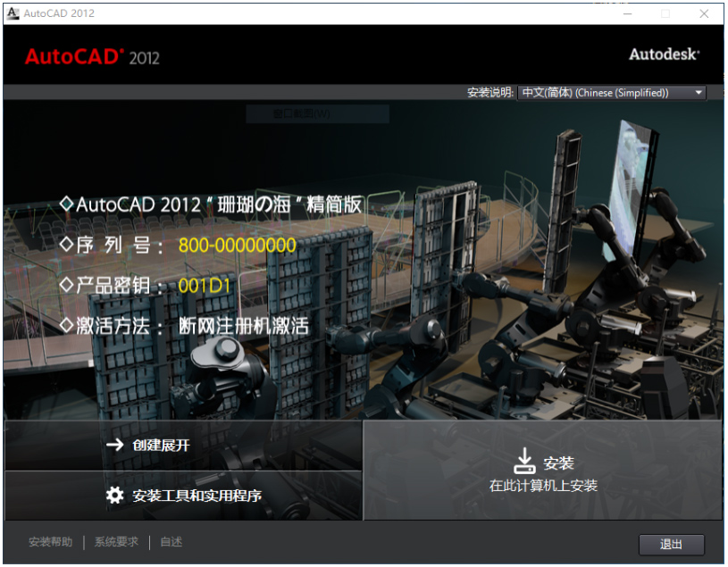Select 自述 in the footer links
Viewport: 728px width, 567px height.
(x=170, y=541)
